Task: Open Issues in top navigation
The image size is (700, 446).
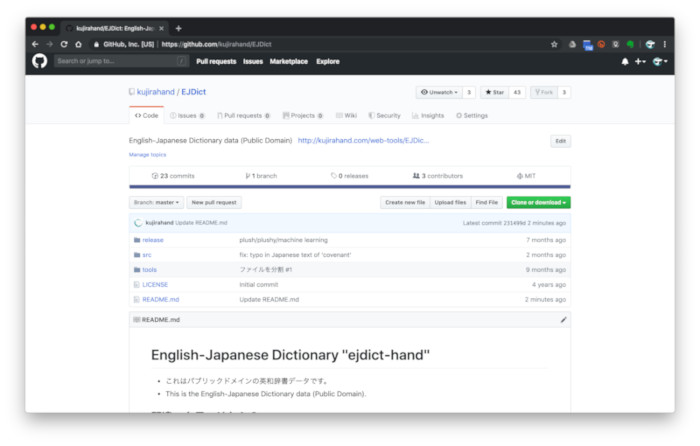Action: pos(253,62)
